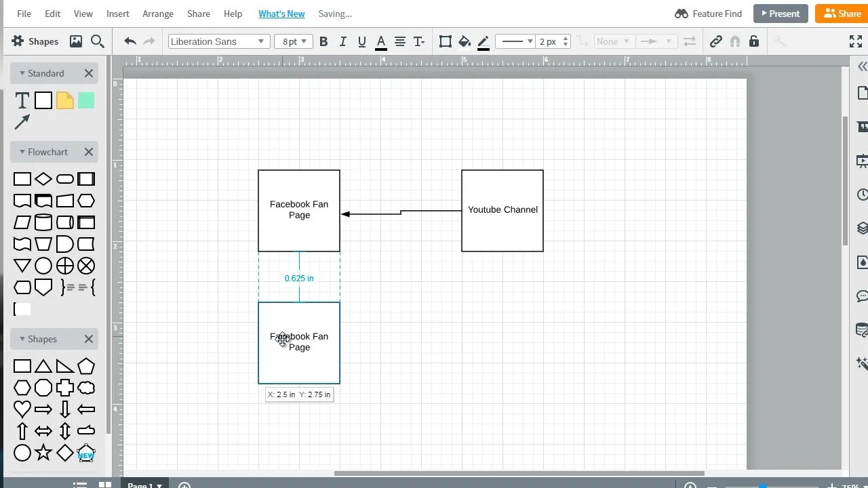Screen dimensions: 868x488
Task: Click the orange Share button
Action: point(842,14)
